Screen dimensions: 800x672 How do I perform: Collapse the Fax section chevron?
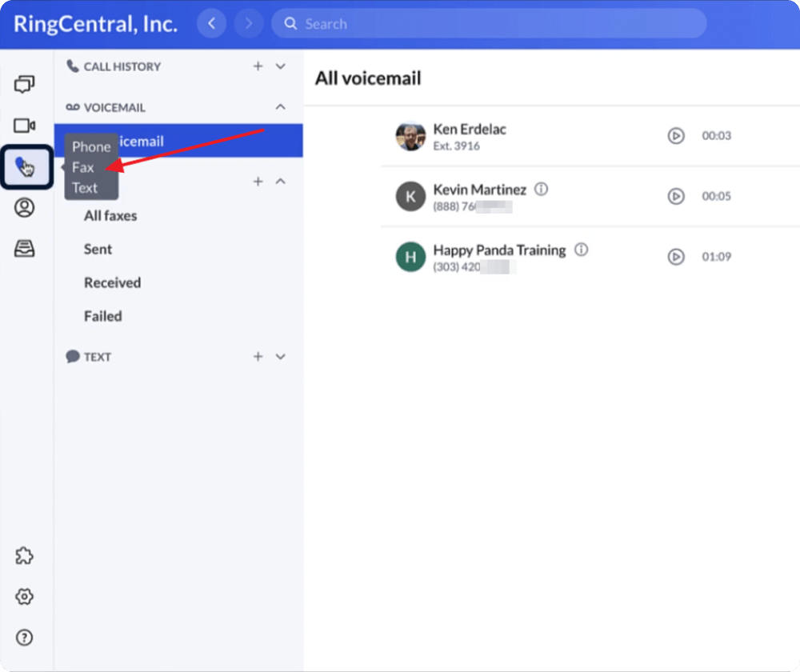click(x=281, y=182)
